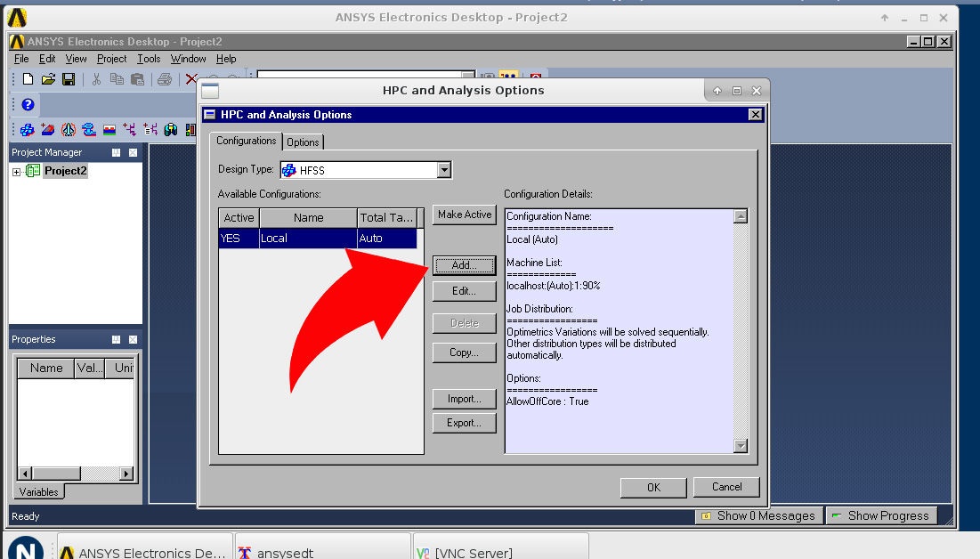Insert an HFSS 3D Layout design
This screenshot has height=559, width=980.
tap(47, 129)
